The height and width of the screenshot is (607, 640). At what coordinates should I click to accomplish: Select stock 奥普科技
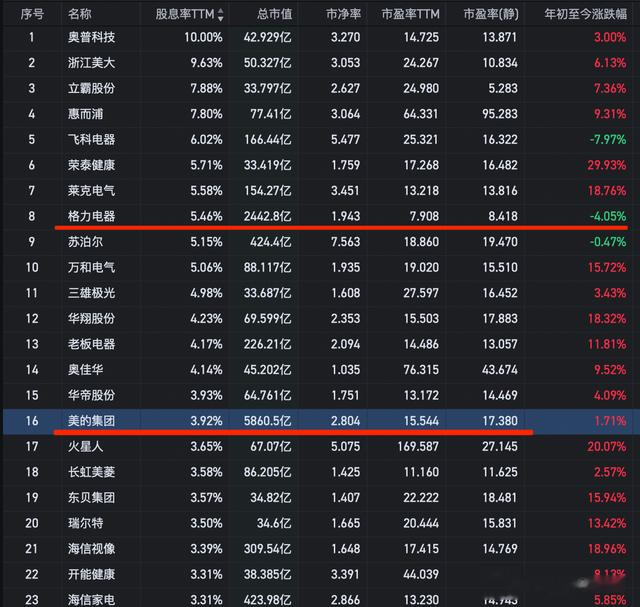pos(91,38)
